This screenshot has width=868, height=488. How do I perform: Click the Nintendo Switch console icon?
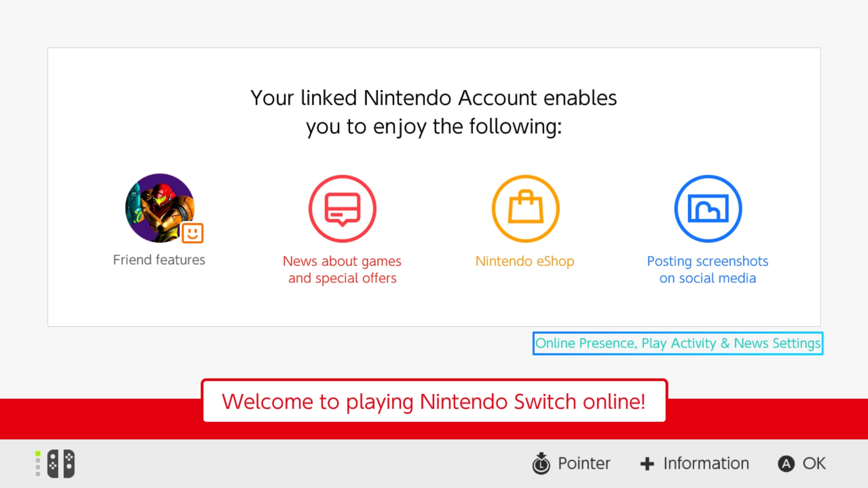(x=61, y=463)
